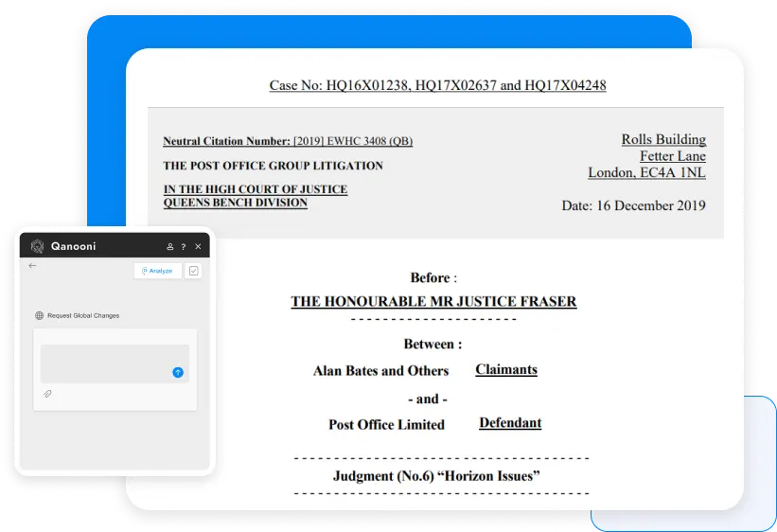Click the Before : heading
The image size is (777, 532).
[x=433, y=277]
